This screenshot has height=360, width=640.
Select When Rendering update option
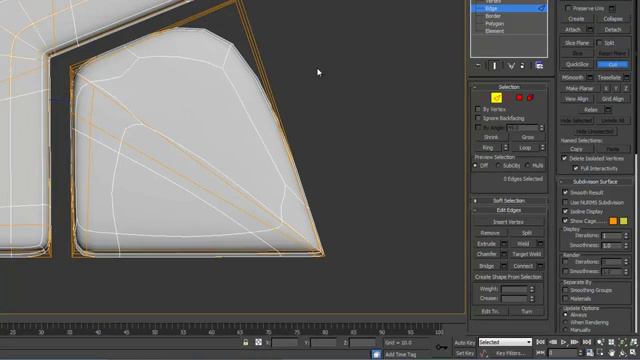(x=565, y=322)
